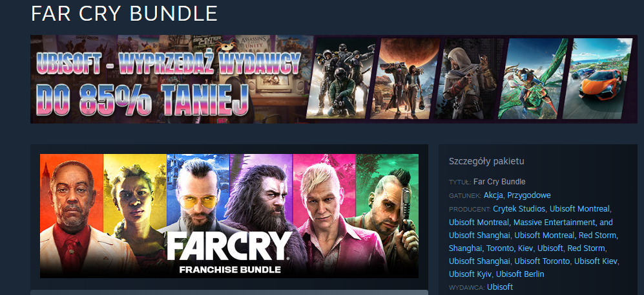The image size is (644, 295).
Task: Open the Akcja genre link
Action: (x=493, y=195)
